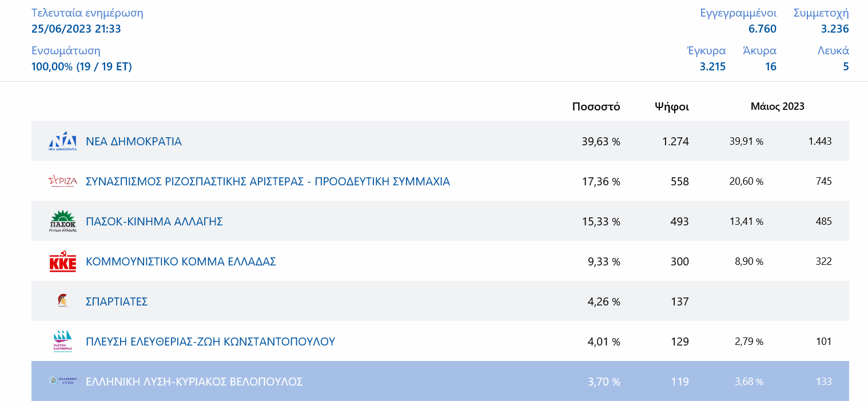The image size is (868, 405).
Task: Sort by the Ψήφοι column header
Action: 672,106
